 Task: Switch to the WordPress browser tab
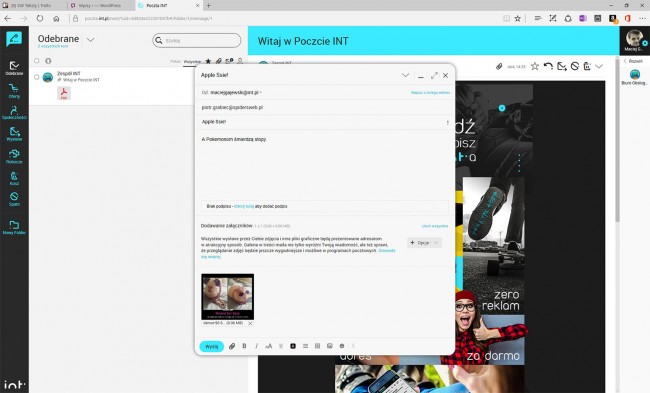pyautogui.click(x=100, y=5)
